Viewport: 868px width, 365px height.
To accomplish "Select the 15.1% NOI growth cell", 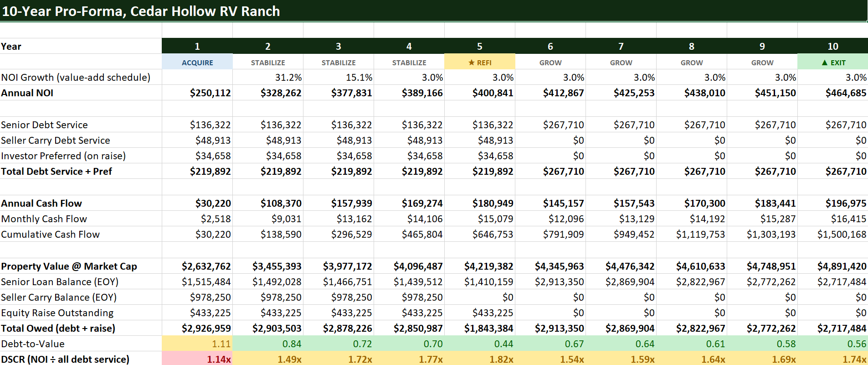I will (339, 78).
